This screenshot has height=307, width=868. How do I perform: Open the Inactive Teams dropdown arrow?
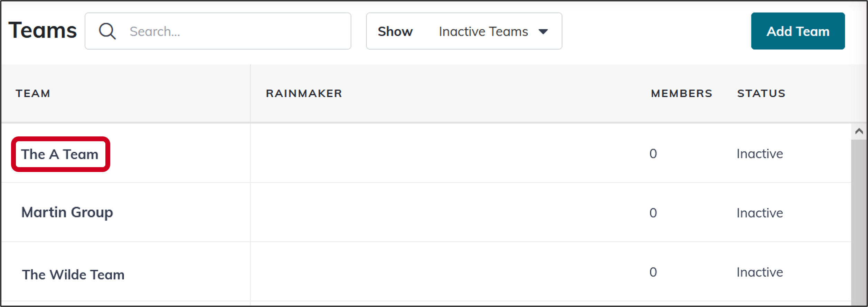point(544,31)
